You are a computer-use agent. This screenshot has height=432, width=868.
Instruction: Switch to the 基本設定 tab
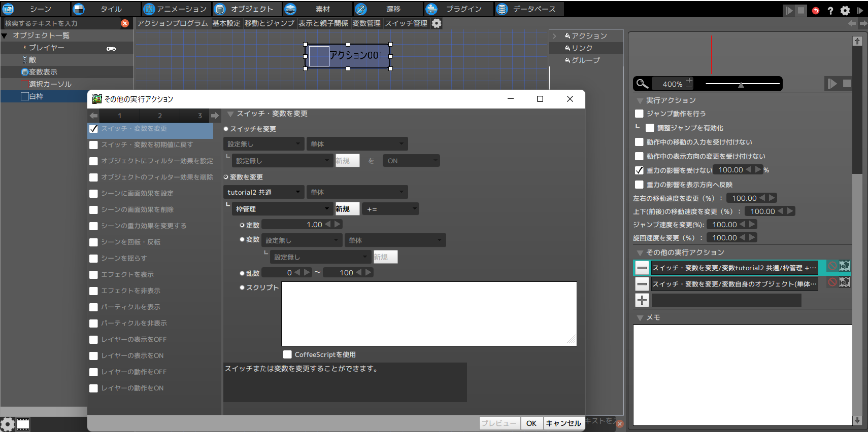(226, 23)
